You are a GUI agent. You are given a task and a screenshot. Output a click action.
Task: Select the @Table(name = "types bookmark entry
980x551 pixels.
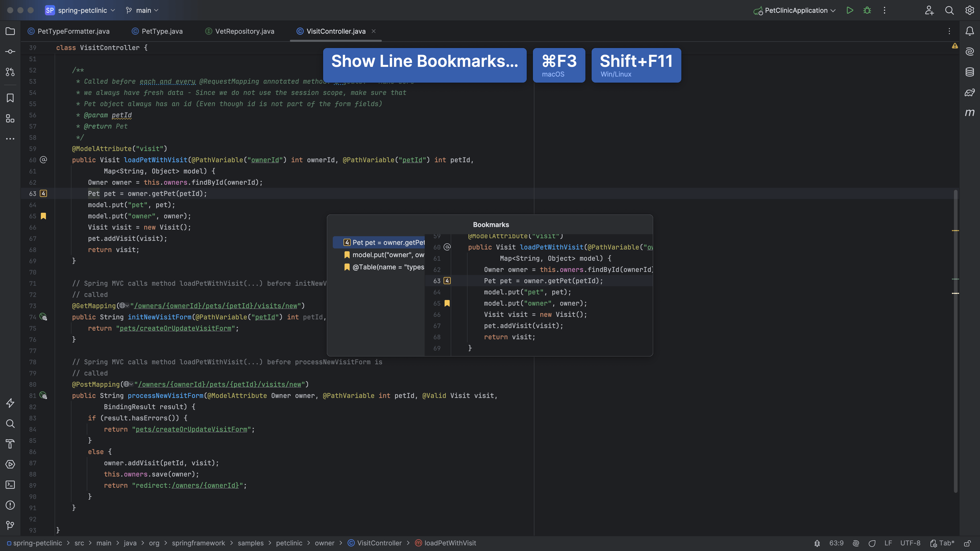coord(387,267)
